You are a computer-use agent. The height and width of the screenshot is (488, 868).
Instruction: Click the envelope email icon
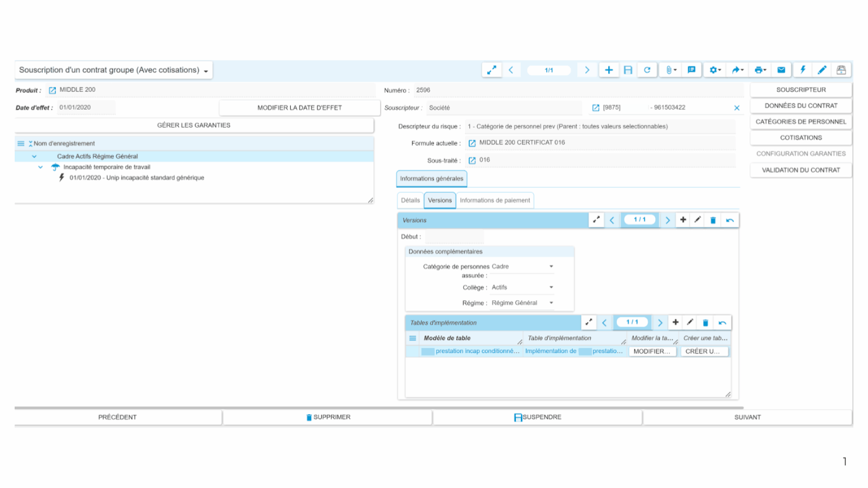click(x=781, y=70)
